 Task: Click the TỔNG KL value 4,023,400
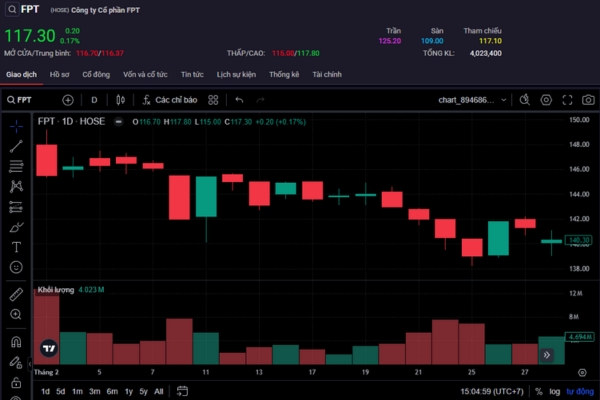[486, 53]
